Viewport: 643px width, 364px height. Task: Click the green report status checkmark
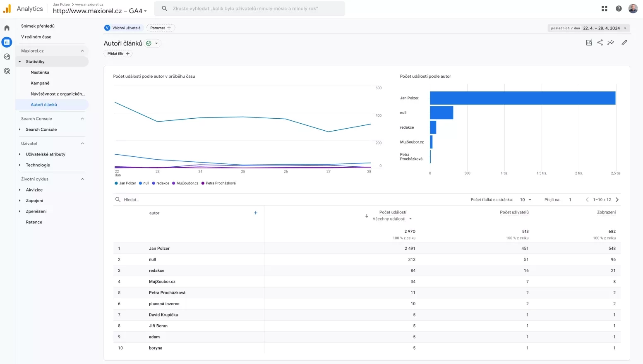coord(149,43)
